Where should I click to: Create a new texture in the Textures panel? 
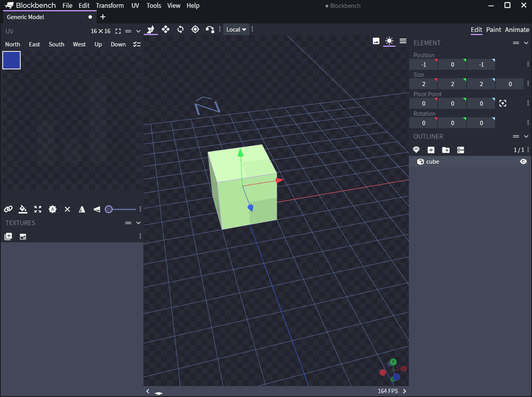click(8, 236)
